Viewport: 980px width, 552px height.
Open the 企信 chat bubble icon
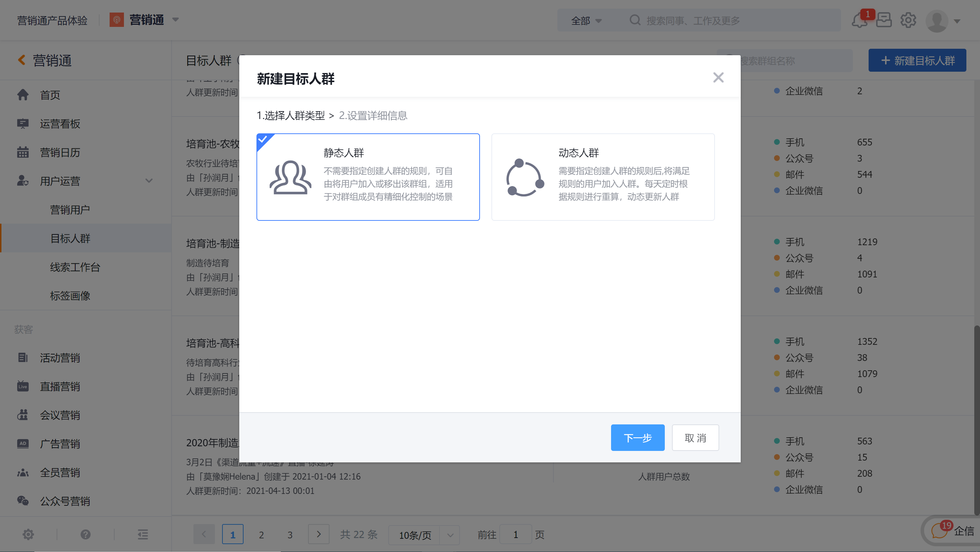pyautogui.click(x=939, y=530)
